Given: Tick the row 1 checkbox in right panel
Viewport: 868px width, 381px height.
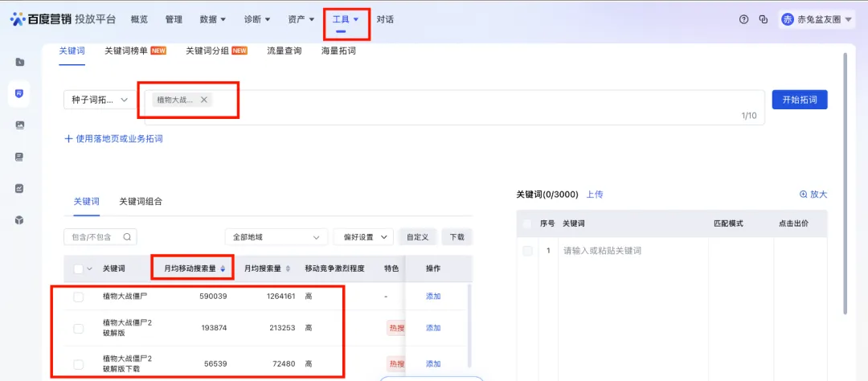Looking at the screenshot, I should [527, 251].
